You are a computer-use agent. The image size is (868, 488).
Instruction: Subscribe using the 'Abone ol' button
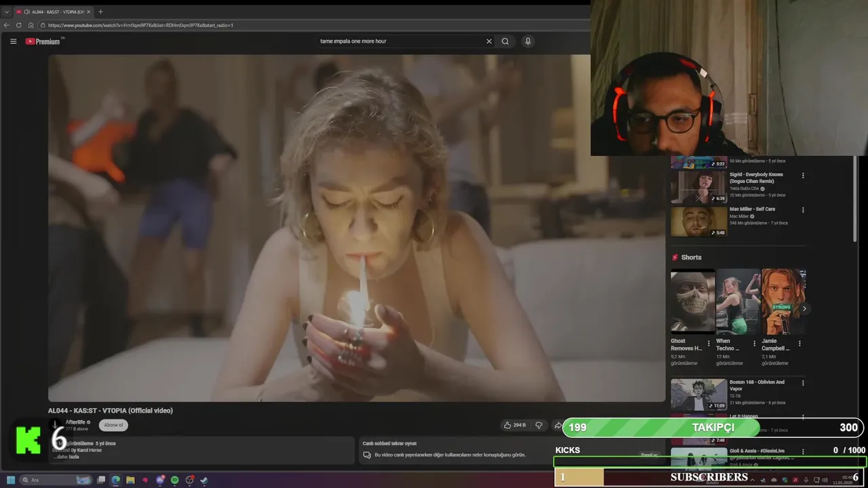[113, 425]
